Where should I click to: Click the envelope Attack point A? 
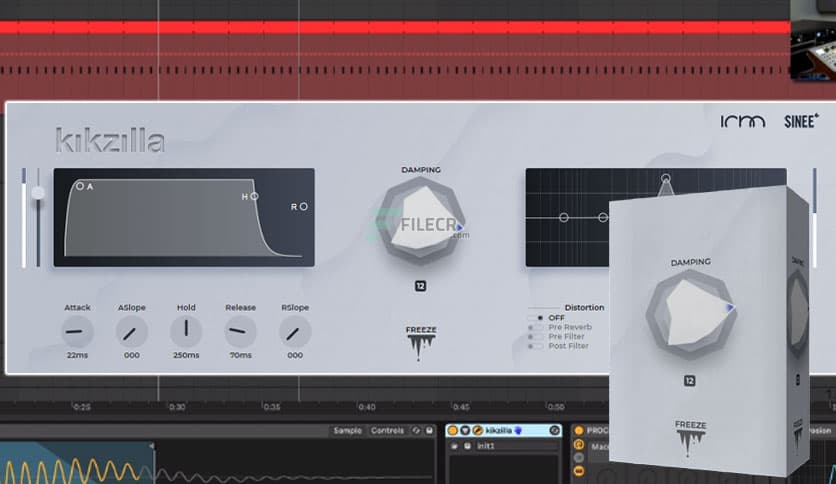81,186
